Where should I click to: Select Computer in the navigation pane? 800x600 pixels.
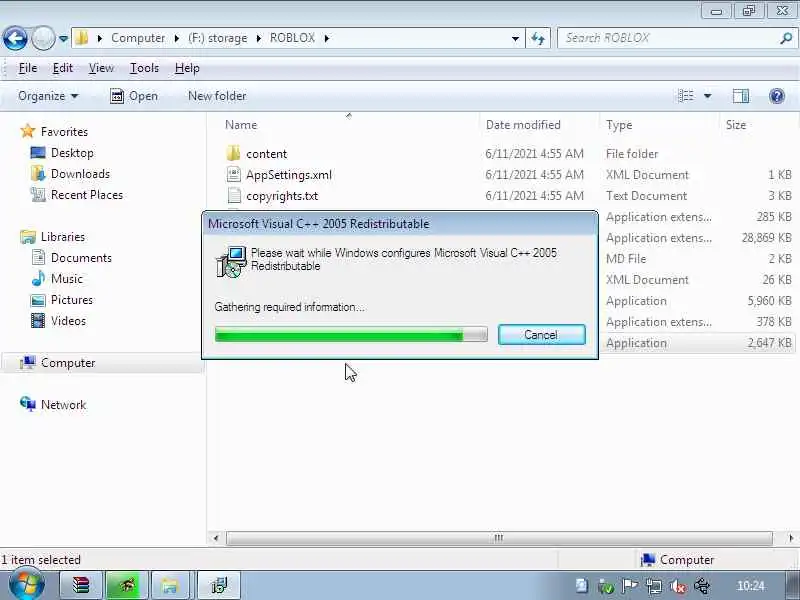pyautogui.click(x=68, y=363)
